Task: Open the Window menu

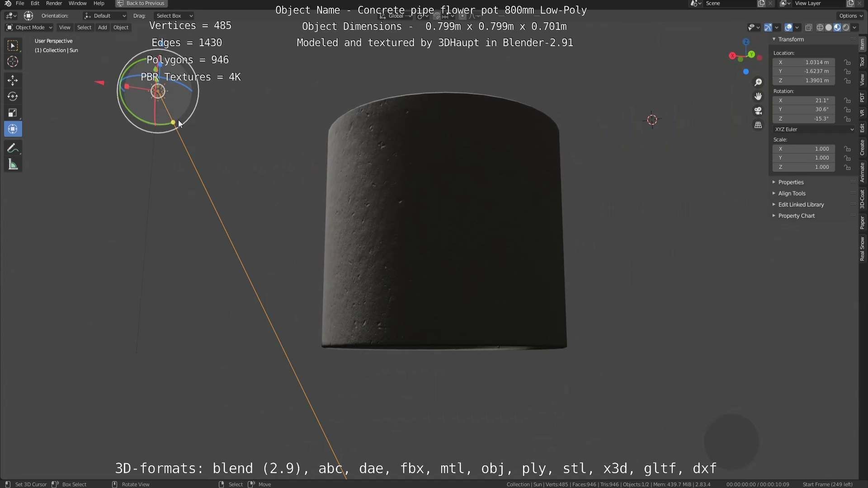Action: [77, 3]
